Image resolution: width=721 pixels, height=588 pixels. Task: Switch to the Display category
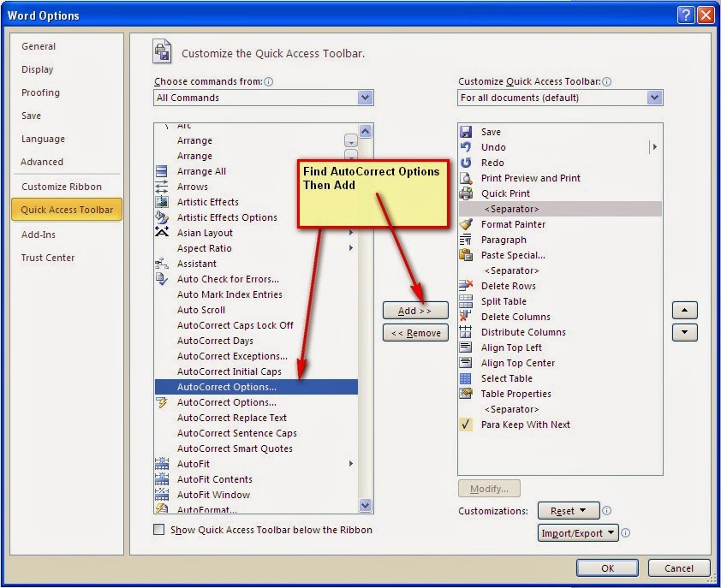coord(37,69)
